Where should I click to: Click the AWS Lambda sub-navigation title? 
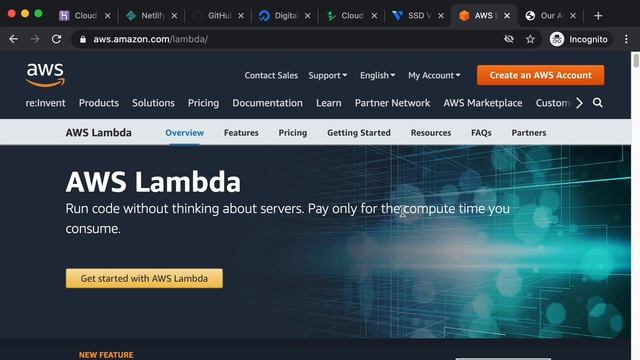[98, 133]
